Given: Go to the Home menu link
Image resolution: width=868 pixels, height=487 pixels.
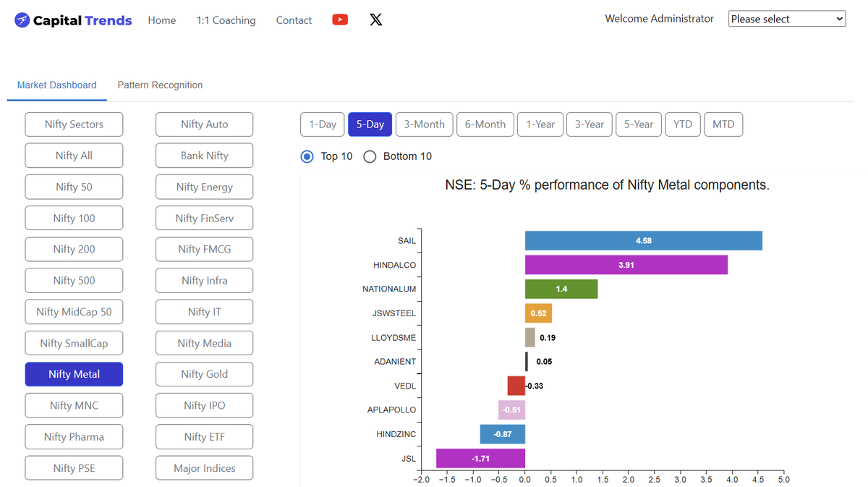Looking at the screenshot, I should 162,20.
